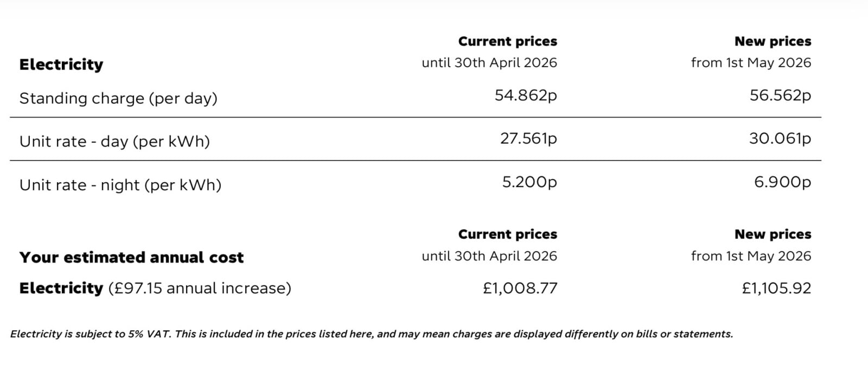Click the current standing charge value 54.862p

[x=525, y=95]
